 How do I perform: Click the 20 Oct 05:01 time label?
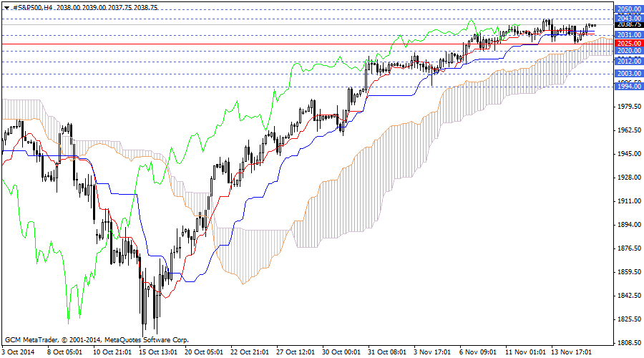click(x=204, y=352)
